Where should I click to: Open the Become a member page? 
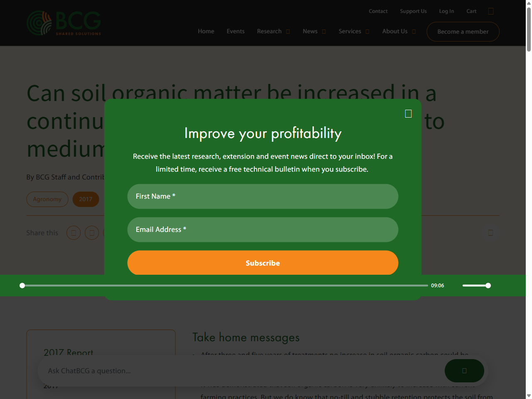point(463,32)
